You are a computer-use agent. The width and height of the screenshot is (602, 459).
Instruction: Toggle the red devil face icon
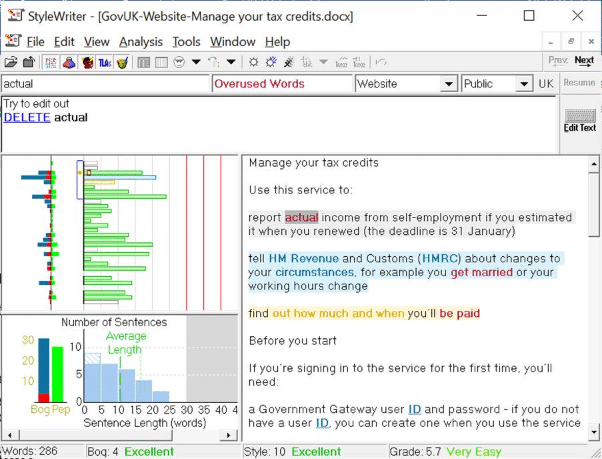coord(88,62)
